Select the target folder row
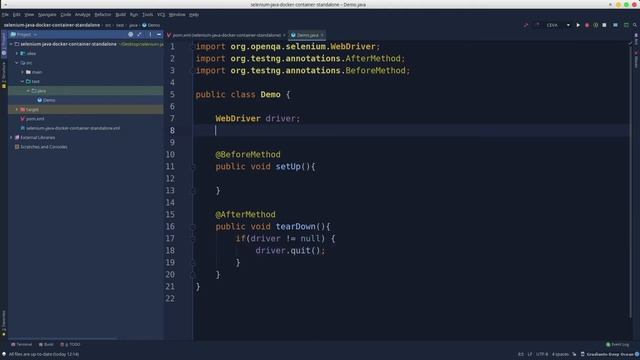This screenshot has height=360, width=640. coord(86,109)
